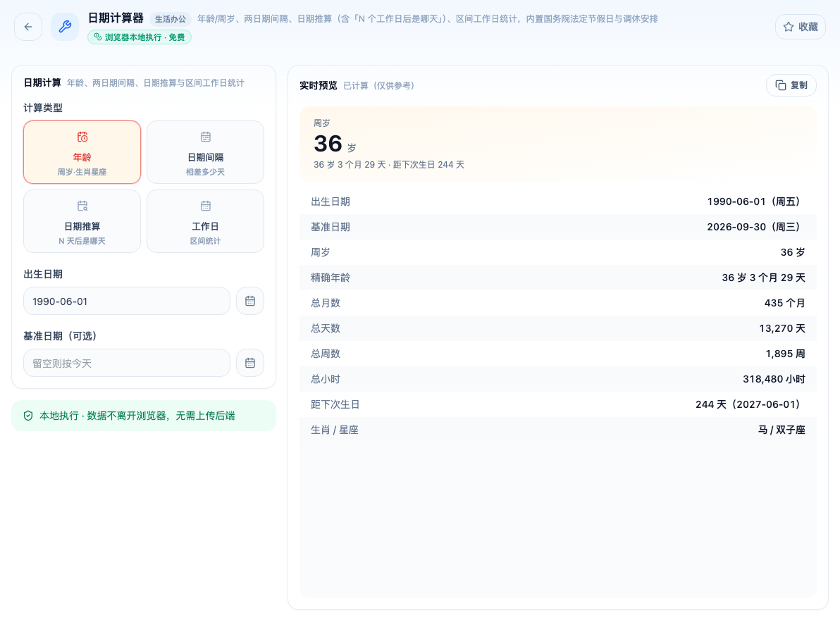Select the 日期推算 calculation type
This screenshot has width=840, height=634.
pyautogui.click(x=82, y=221)
